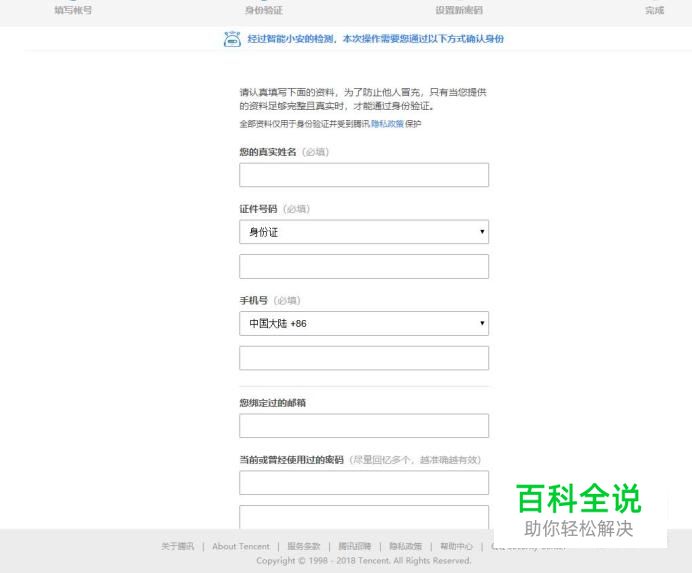Click the 您的真实姓名 field label
This screenshot has width=692, height=573.
tap(268, 152)
